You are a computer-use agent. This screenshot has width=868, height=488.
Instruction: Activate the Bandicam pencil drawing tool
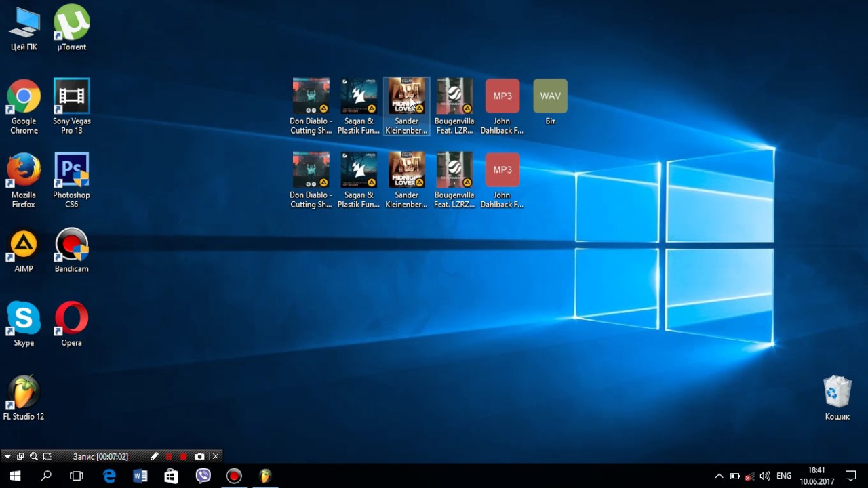154,457
